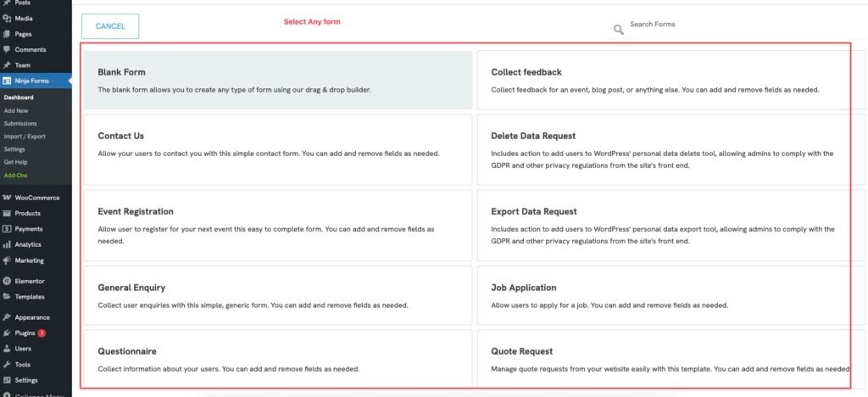
Task: Choose the Collect feedback template
Action: [671, 80]
